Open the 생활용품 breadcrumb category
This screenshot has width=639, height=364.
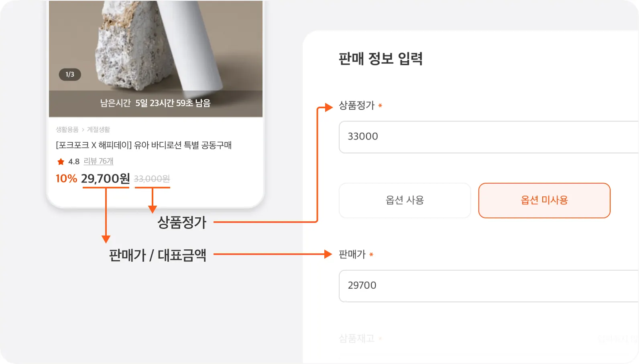(67, 130)
